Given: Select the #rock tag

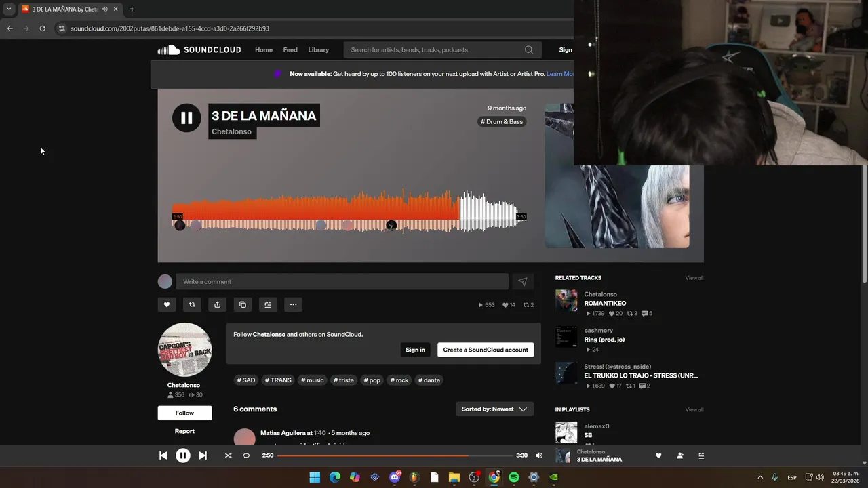Looking at the screenshot, I should 399,380.
